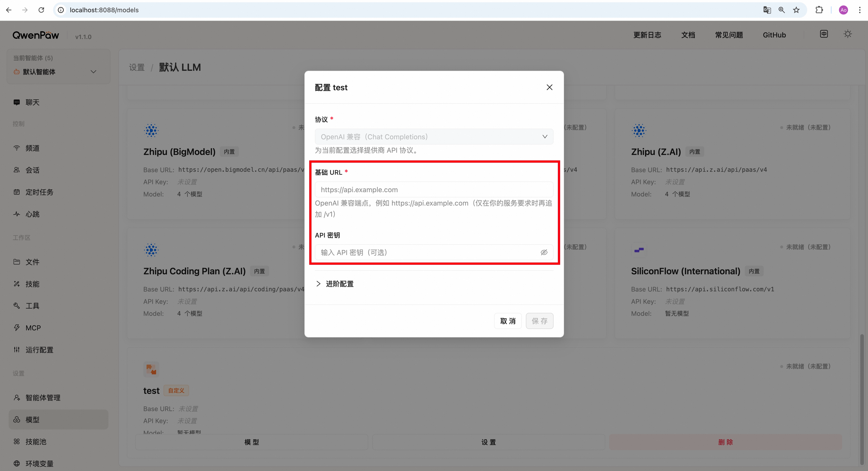Reload the page with the refresh icon

click(x=42, y=10)
